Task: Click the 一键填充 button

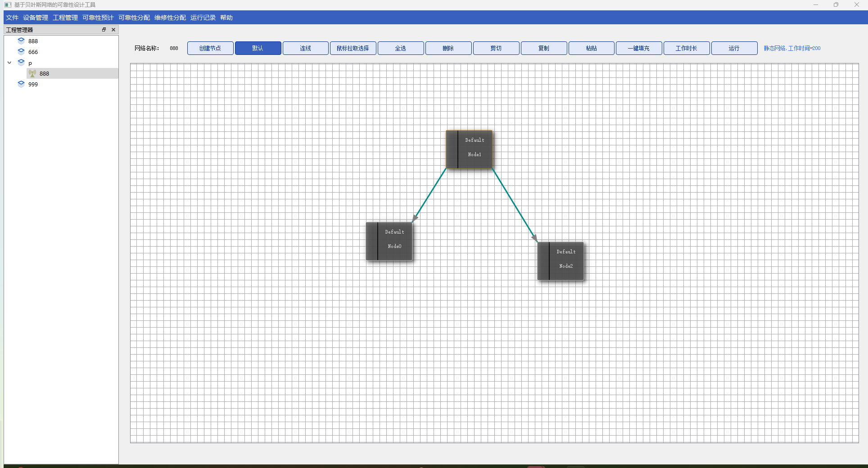Action: tap(639, 48)
